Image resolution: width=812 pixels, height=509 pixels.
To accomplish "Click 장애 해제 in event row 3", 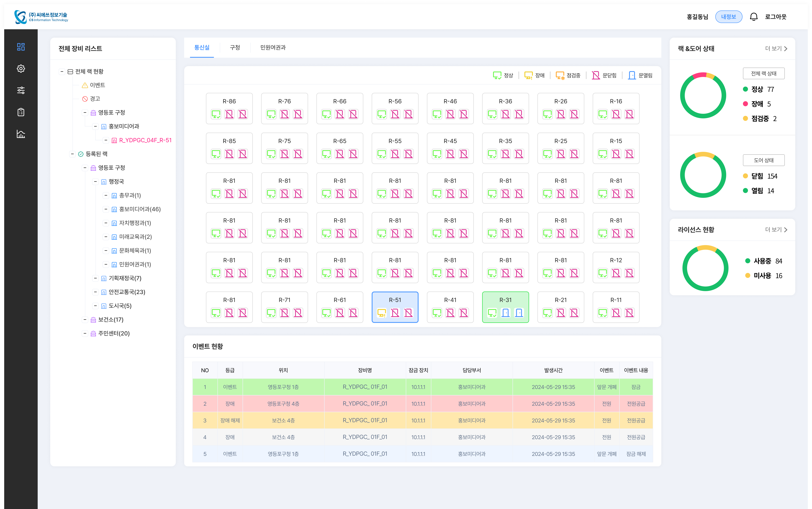I will click(230, 420).
